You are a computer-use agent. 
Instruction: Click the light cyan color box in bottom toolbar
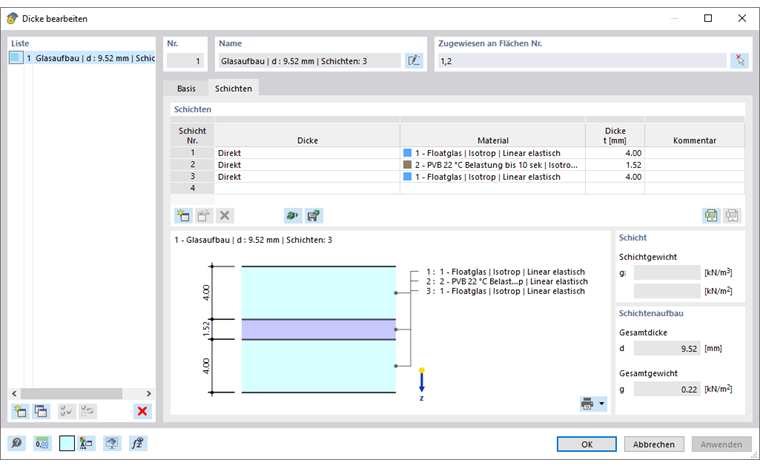[67, 443]
